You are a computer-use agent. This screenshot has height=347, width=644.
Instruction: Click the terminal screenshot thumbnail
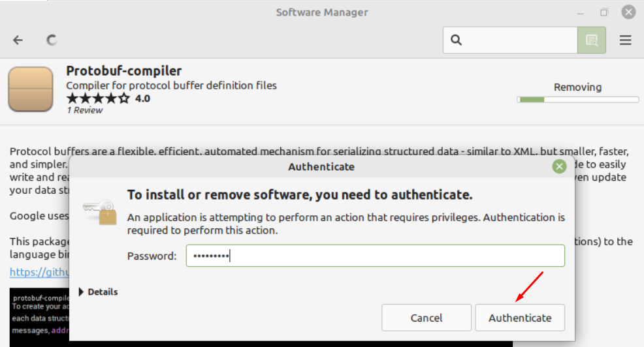tap(39, 317)
